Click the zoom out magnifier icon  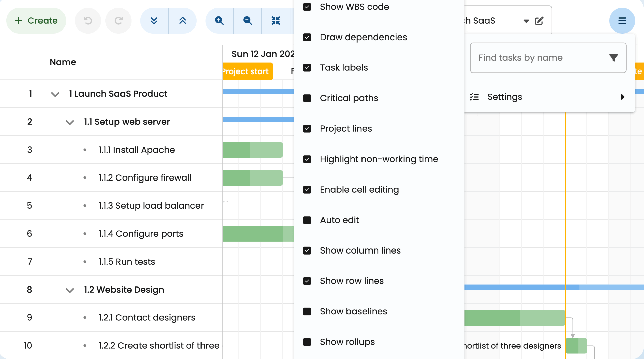248,20
